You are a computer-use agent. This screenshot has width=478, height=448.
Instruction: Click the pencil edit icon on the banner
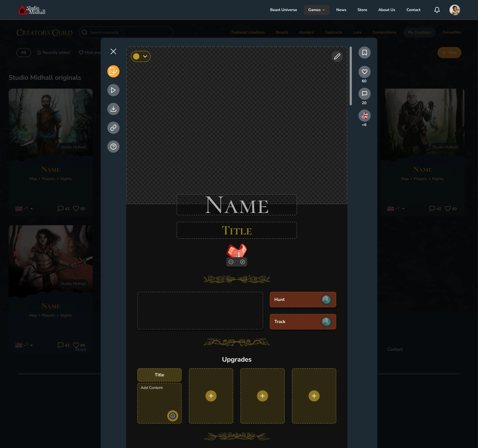coord(337,56)
